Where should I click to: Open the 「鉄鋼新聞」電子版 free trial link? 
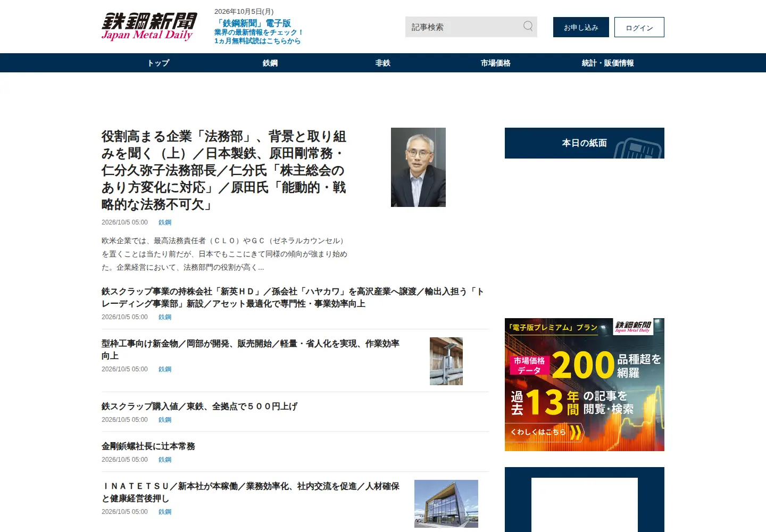259,32
